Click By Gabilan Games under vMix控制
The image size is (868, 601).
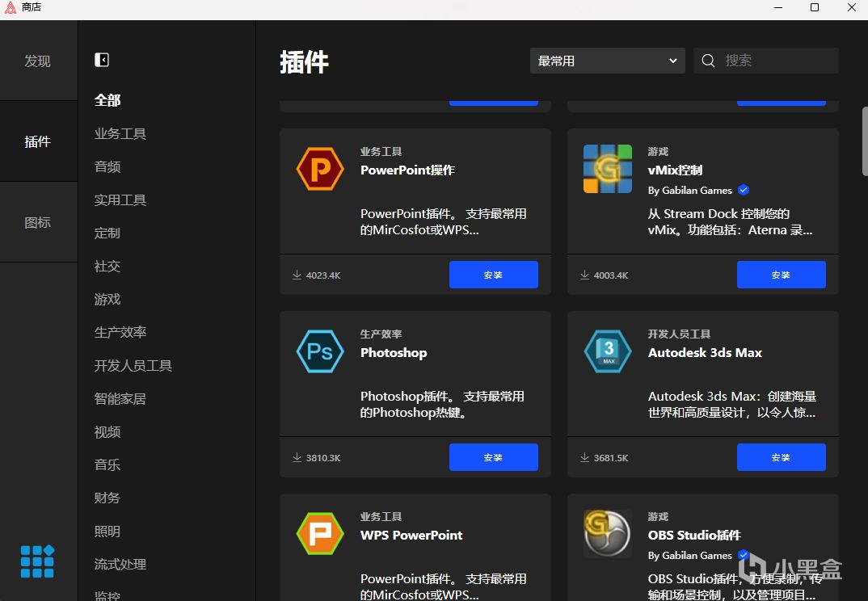tap(689, 191)
